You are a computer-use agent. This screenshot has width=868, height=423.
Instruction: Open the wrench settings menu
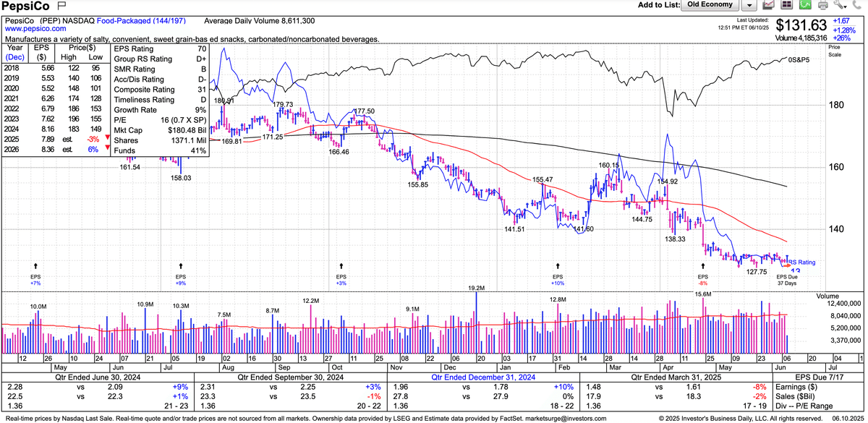point(839,6)
